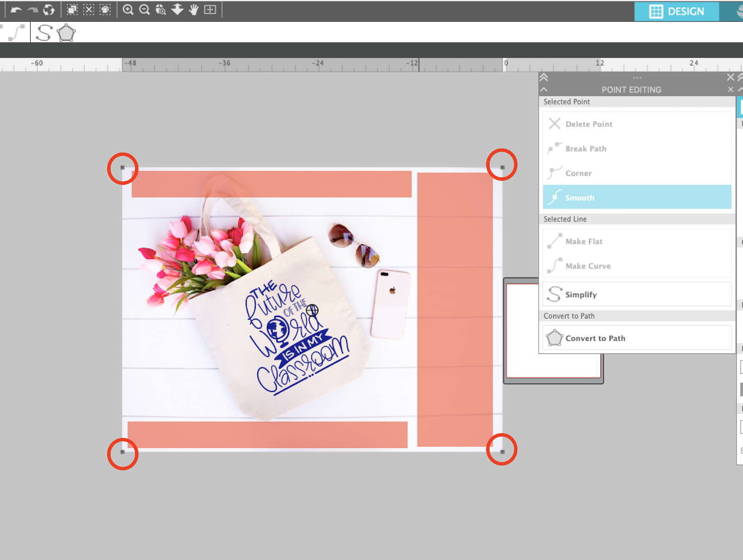Click the Redo arrow
The width and height of the screenshot is (743, 560).
pyautogui.click(x=32, y=9)
